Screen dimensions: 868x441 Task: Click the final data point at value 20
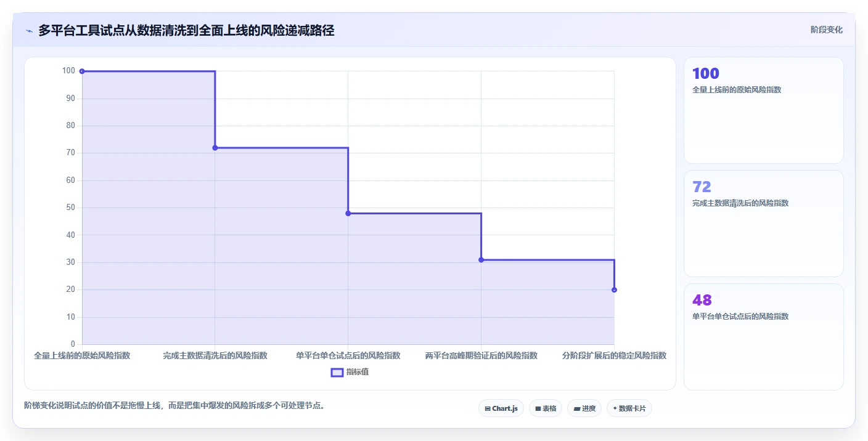pos(614,289)
